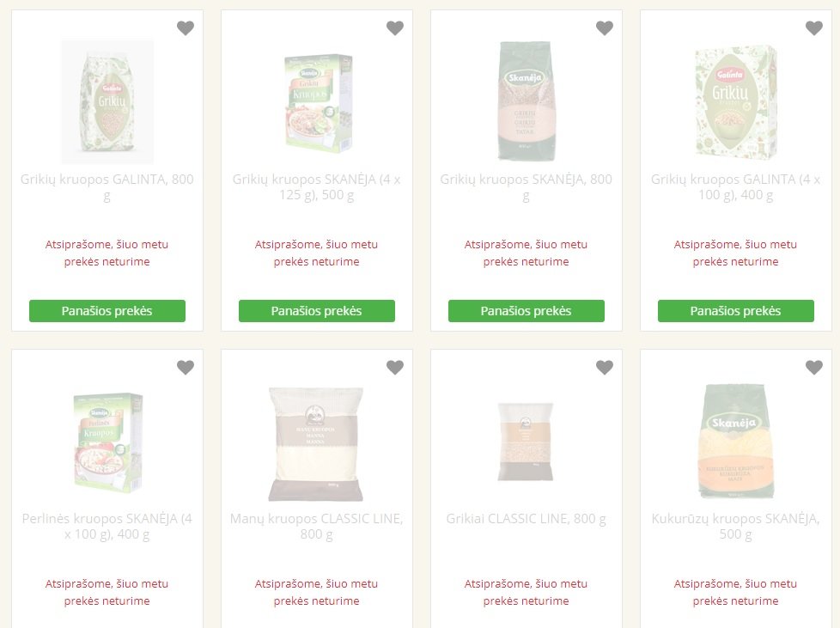Favorite Grikių kruopos GALINTA 800 g heart
This screenshot has width=840, height=628.
click(x=186, y=27)
